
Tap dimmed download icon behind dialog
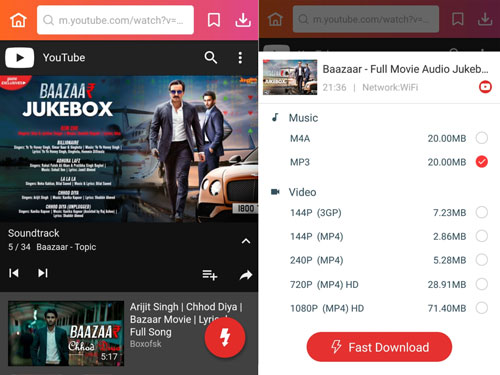pyautogui.click(x=485, y=19)
